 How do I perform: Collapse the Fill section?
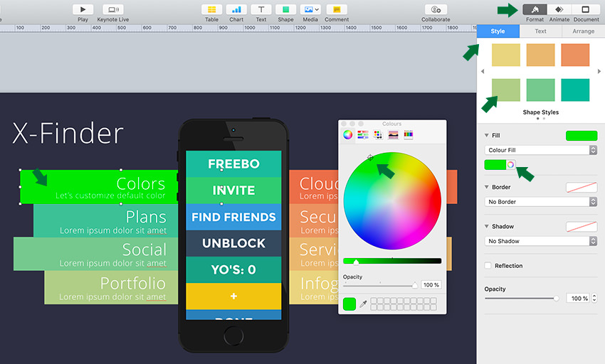coord(487,135)
